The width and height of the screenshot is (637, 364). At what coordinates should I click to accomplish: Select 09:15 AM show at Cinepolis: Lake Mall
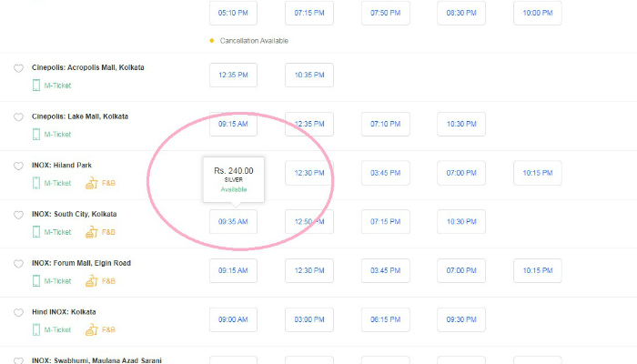tap(233, 124)
